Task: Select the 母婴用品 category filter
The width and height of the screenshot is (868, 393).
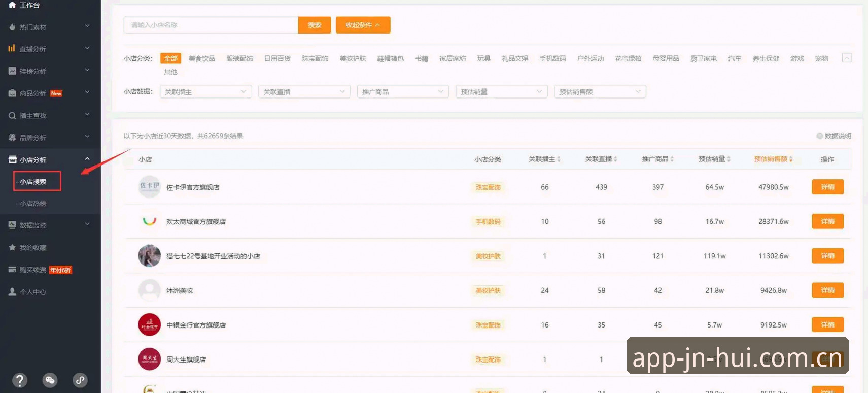Action: tap(666, 58)
